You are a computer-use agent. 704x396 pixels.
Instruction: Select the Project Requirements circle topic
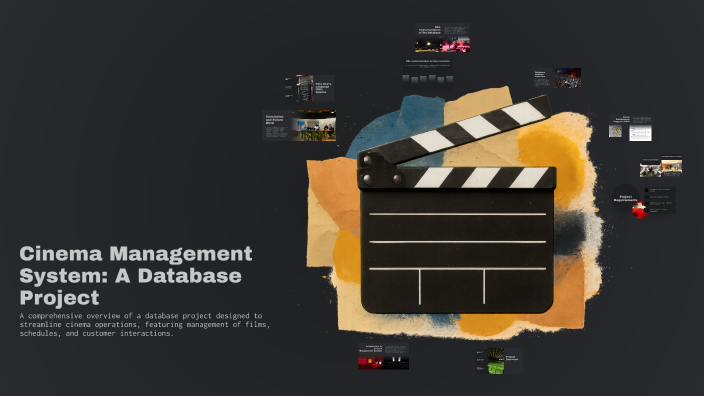pyautogui.click(x=625, y=198)
